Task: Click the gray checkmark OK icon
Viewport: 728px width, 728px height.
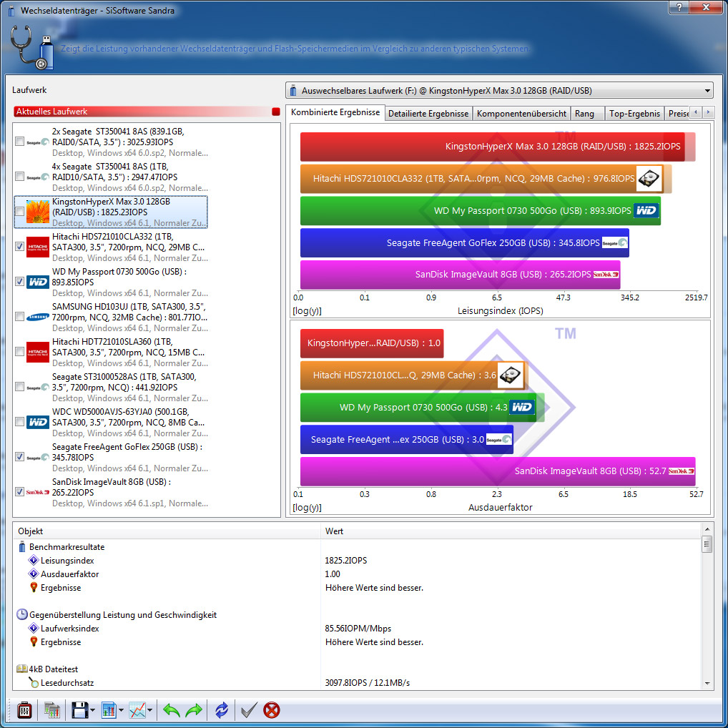Action: pyautogui.click(x=249, y=710)
